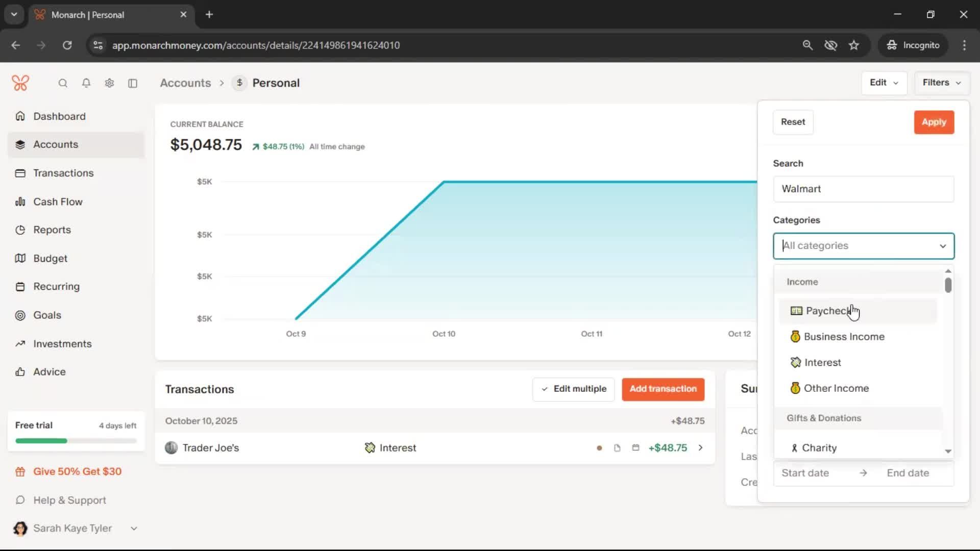The width and height of the screenshot is (980, 551).
Task: Collapse sidebar using the panel icon
Action: tap(133, 83)
